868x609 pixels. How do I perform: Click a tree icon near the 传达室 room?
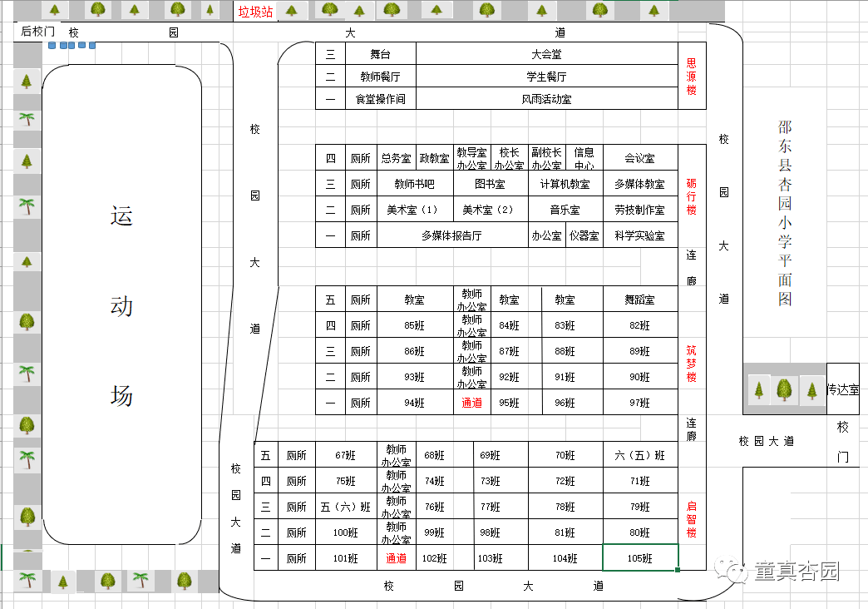[x=782, y=389]
